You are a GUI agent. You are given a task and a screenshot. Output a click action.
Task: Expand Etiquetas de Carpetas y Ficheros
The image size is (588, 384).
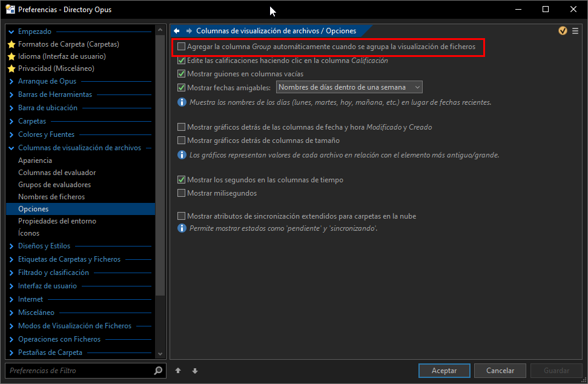tap(12, 259)
